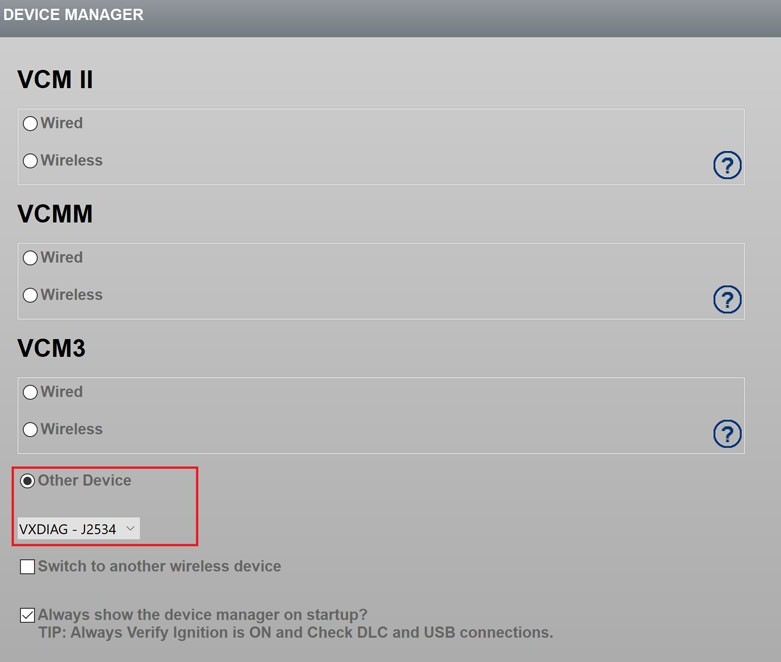Click the VCM II Wireless label text

tap(72, 160)
